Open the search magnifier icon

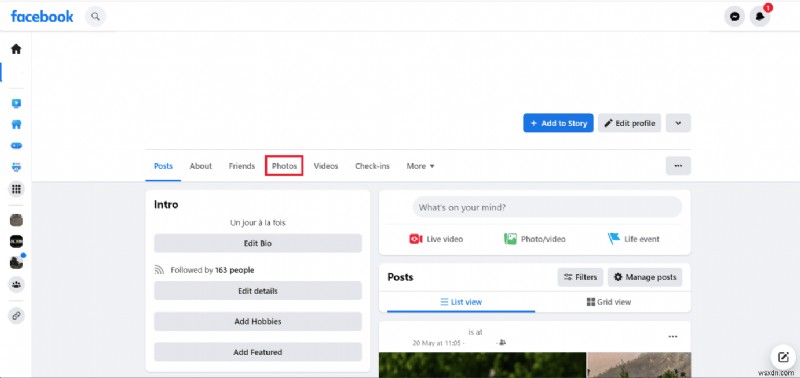pyautogui.click(x=95, y=16)
